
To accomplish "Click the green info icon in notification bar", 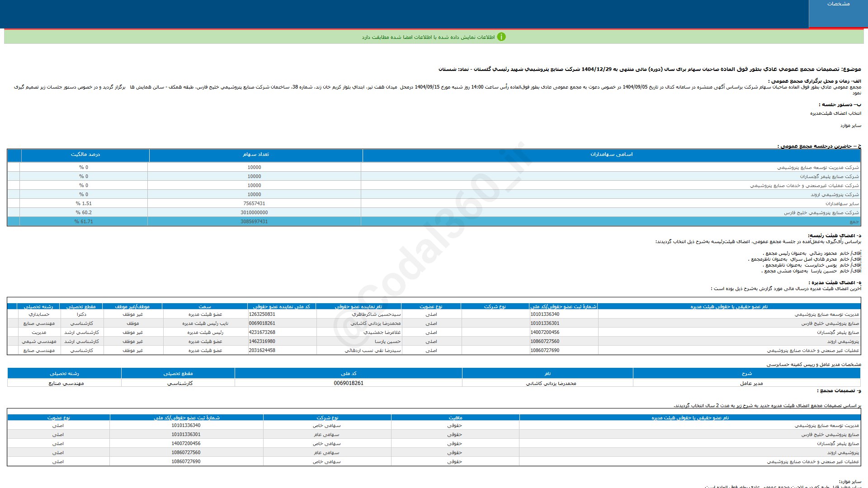I will 501,37.
